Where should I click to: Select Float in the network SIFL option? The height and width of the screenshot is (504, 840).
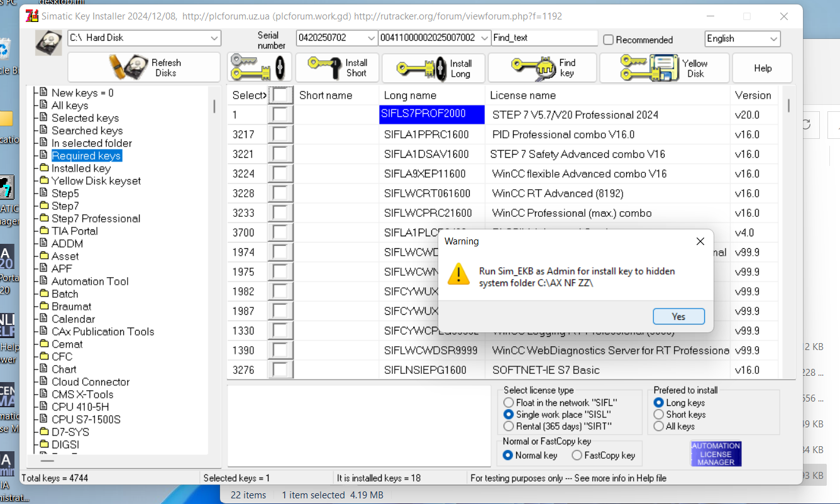pyautogui.click(x=509, y=402)
